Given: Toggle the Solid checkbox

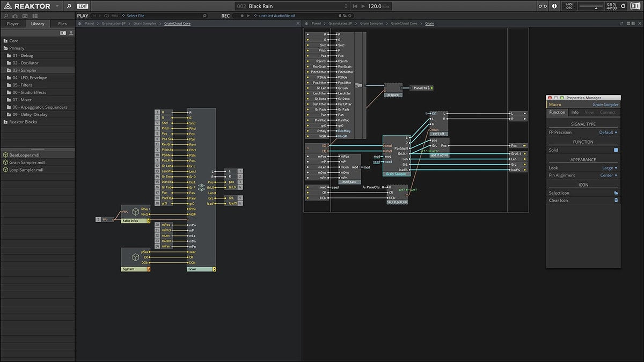Looking at the screenshot, I should [x=616, y=150].
